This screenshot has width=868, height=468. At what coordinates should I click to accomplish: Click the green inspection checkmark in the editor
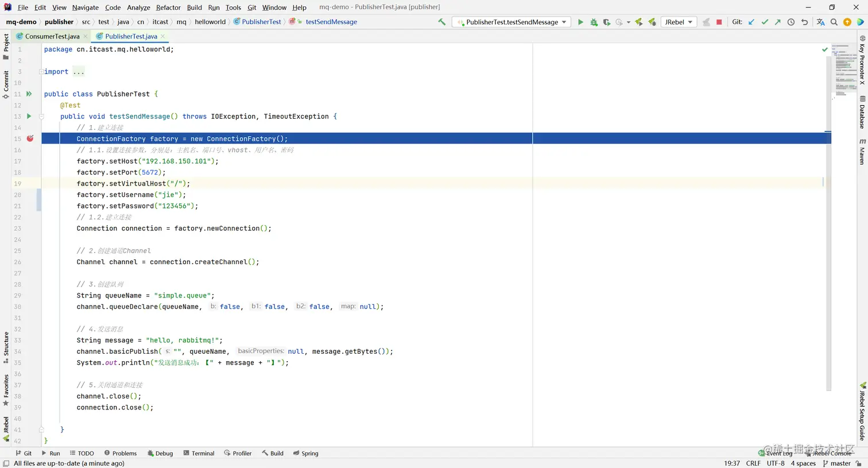coord(825,49)
